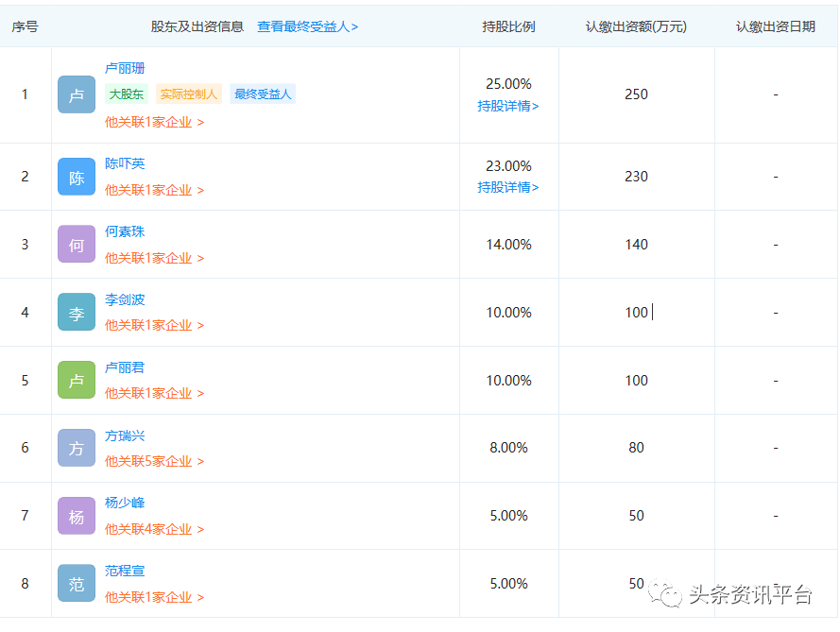Open shareholder name 陈吓英
This screenshot has width=840, height=632.
[x=125, y=163]
